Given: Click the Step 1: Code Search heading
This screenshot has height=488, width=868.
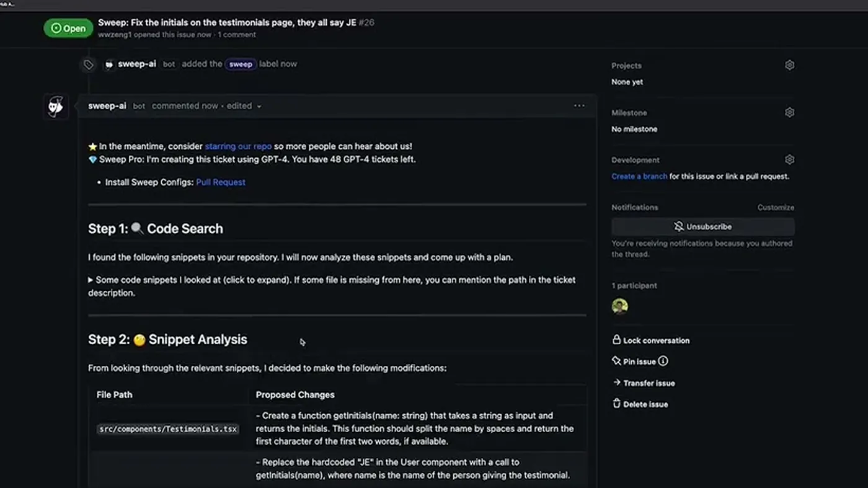Looking at the screenshot, I should click(x=156, y=229).
